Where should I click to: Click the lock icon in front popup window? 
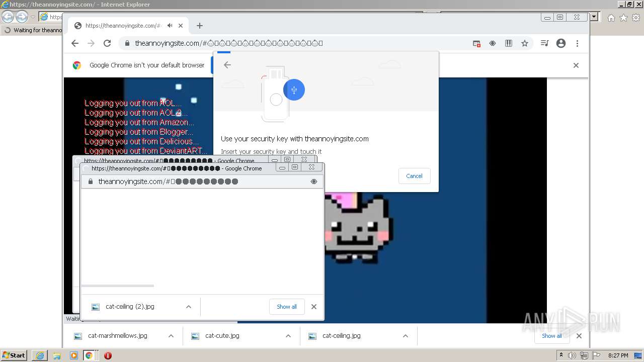91,182
